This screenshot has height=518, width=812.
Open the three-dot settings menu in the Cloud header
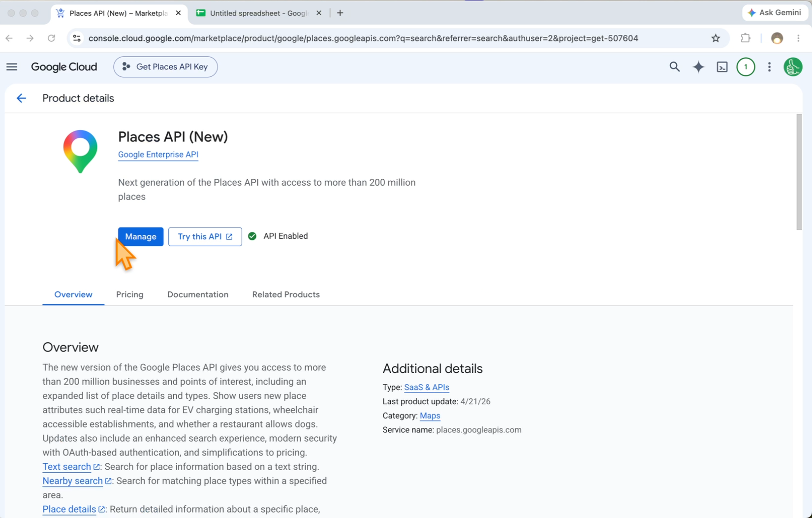(x=769, y=67)
